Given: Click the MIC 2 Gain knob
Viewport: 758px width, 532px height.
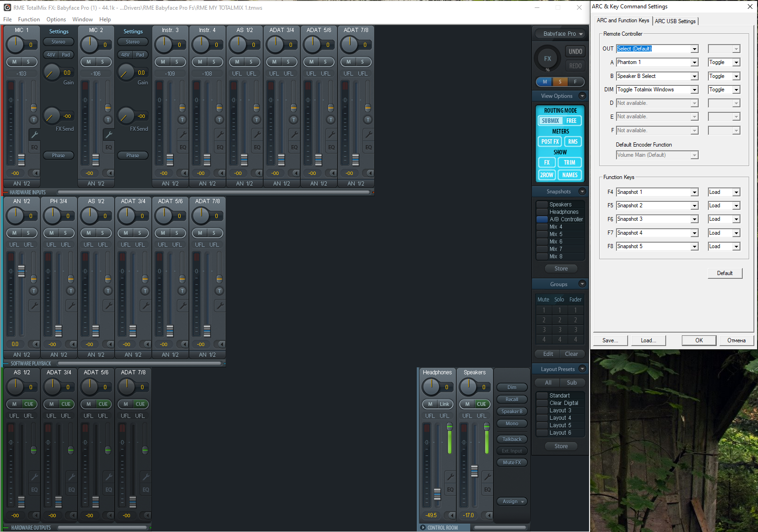Looking at the screenshot, I should pyautogui.click(x=126, y=73).
